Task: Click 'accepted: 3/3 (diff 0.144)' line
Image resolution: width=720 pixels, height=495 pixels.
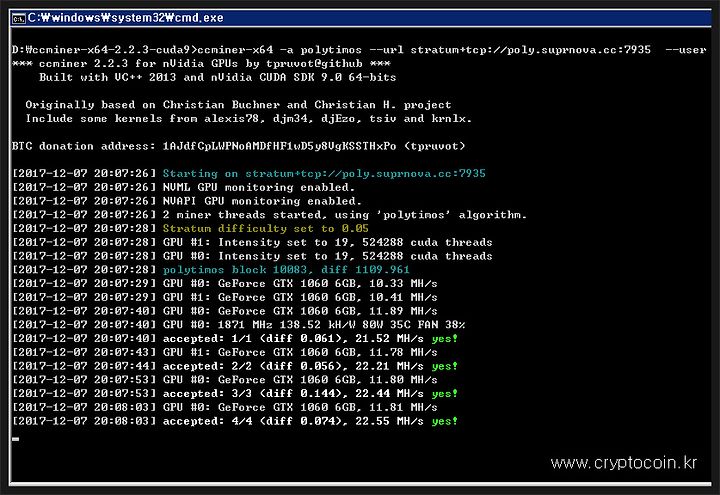Action: click(x=235, y=394)
